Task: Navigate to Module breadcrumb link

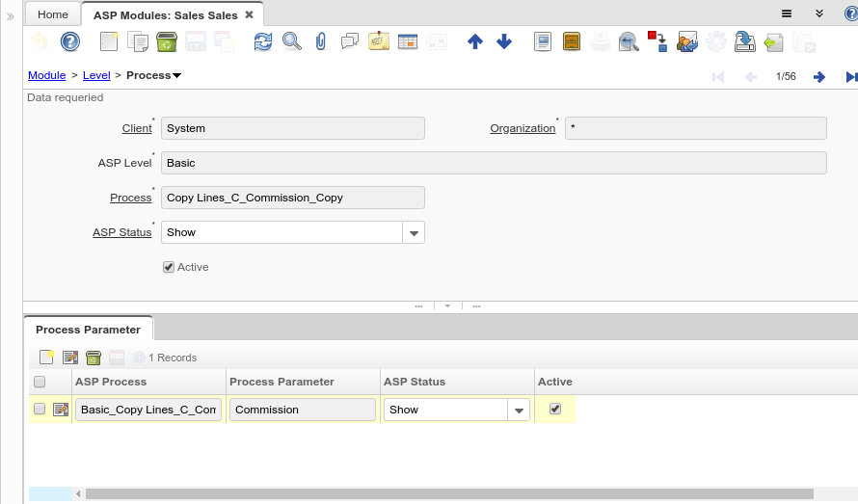Action: tap(46, 75)
